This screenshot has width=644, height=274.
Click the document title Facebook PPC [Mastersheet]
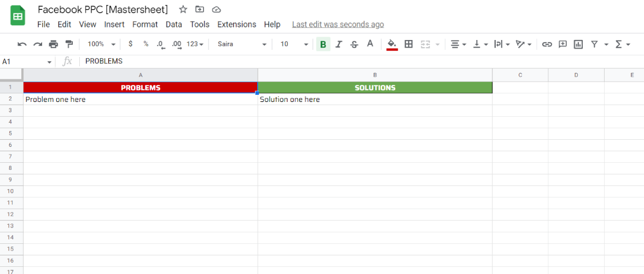[x=103, y=9]
